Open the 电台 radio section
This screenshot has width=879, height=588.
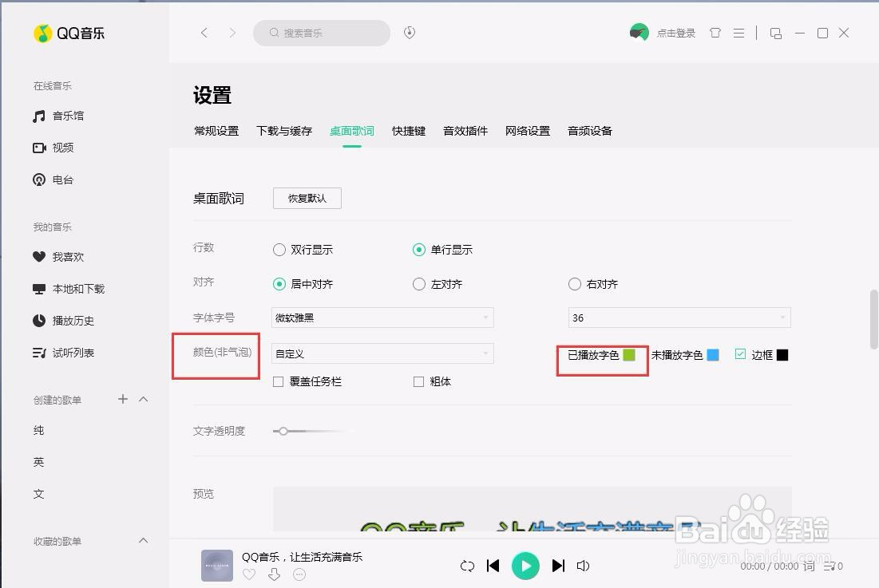pos(61,180)
